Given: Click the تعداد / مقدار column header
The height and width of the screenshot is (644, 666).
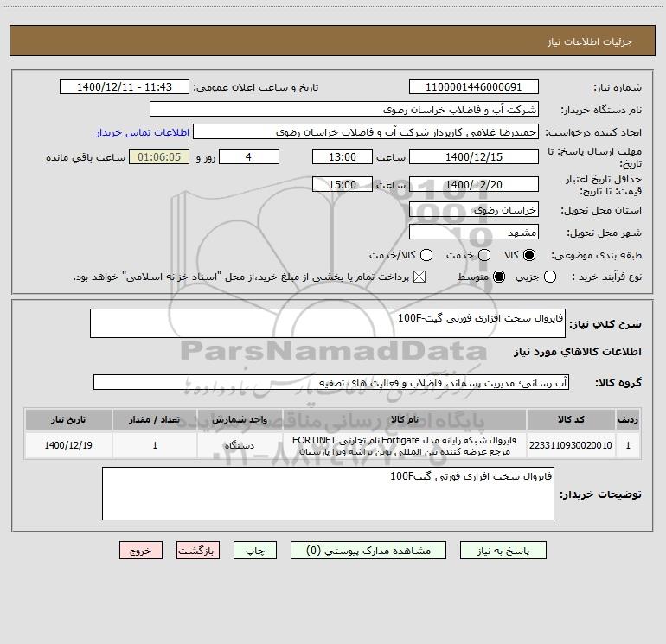Looking at the screenshot, I should click(155, 419).
